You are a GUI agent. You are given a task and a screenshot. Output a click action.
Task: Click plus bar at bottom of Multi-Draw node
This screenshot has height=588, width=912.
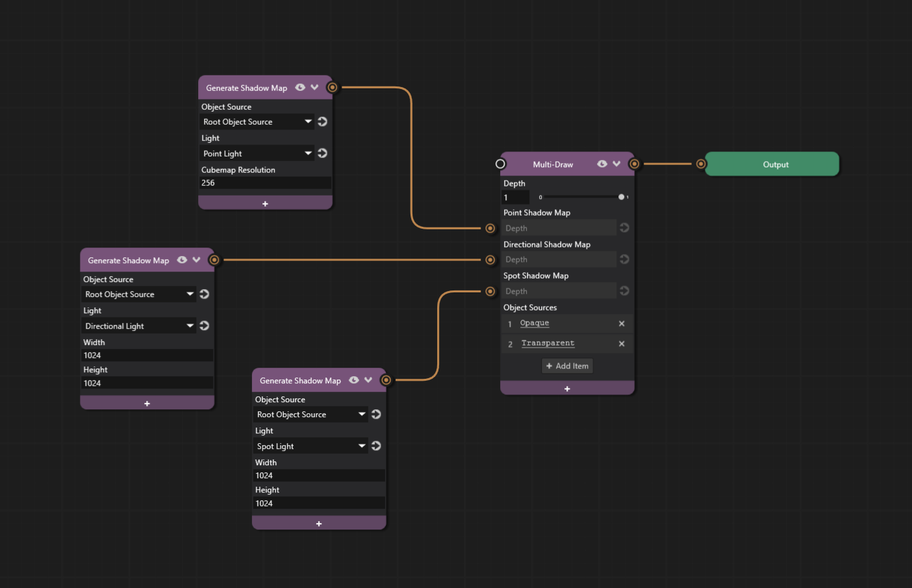pyautogui.click(x=567, y=389)
